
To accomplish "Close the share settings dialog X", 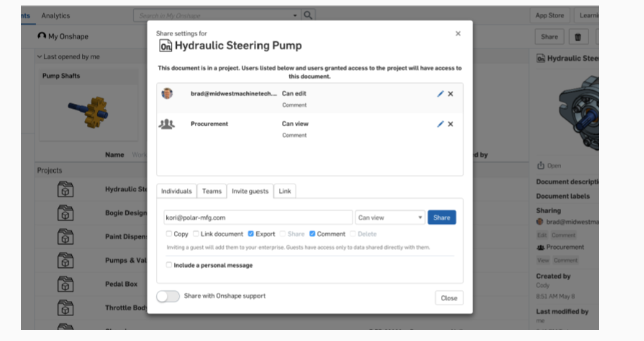I will coord(458,33).
